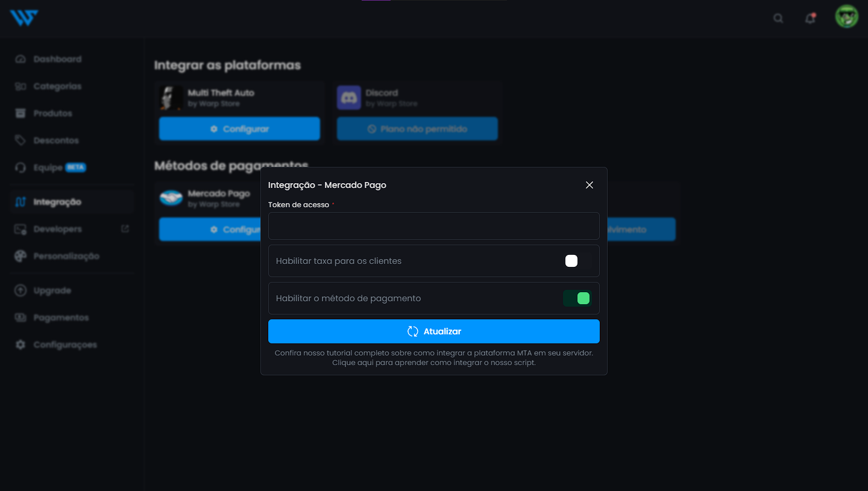Open the Produtos menu item
The width and height of the screenshot is (868, 491).
pos(72,113)
